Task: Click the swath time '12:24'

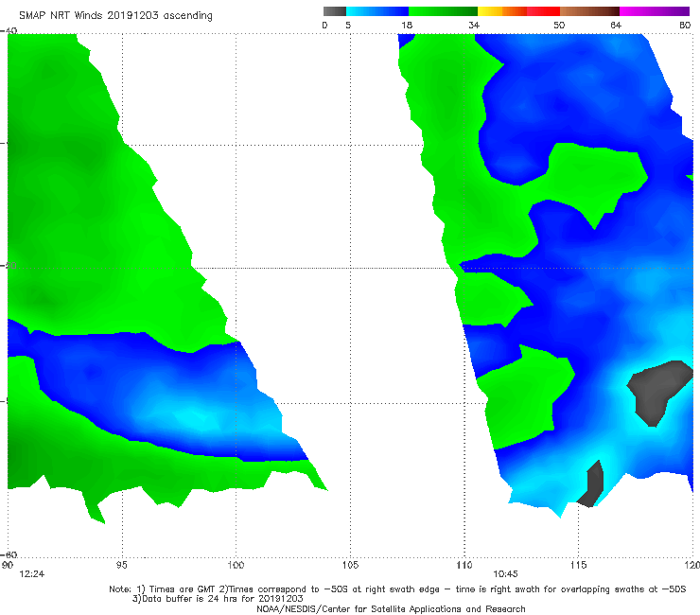Action: coord(32,574)
